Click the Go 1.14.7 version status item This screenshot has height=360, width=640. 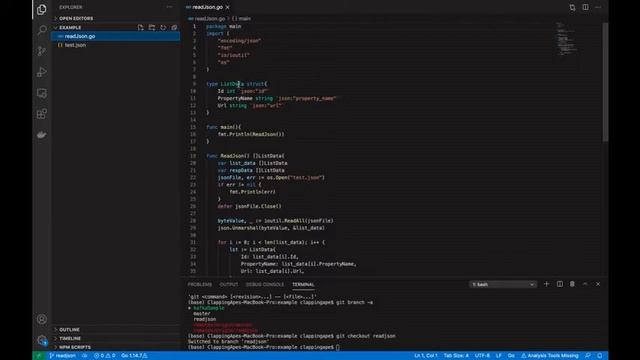coord(134,356)
